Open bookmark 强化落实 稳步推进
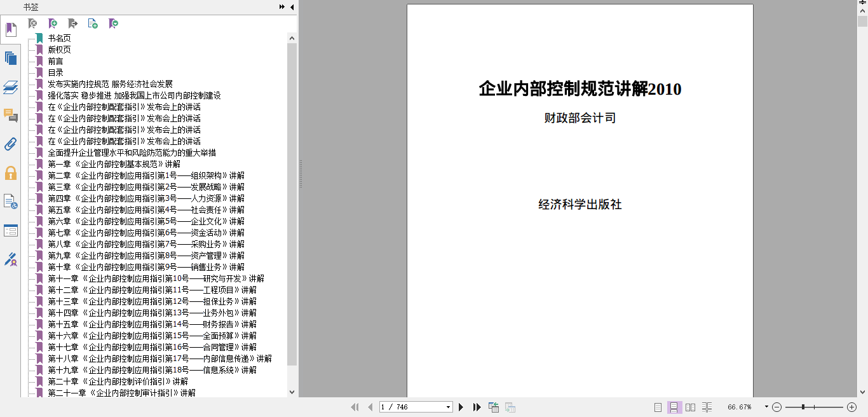 [x=135, y=95]
